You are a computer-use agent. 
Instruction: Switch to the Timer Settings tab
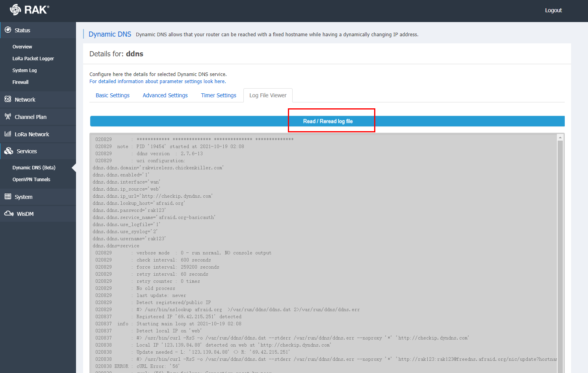pyautogui.click(x=219, y=95)
